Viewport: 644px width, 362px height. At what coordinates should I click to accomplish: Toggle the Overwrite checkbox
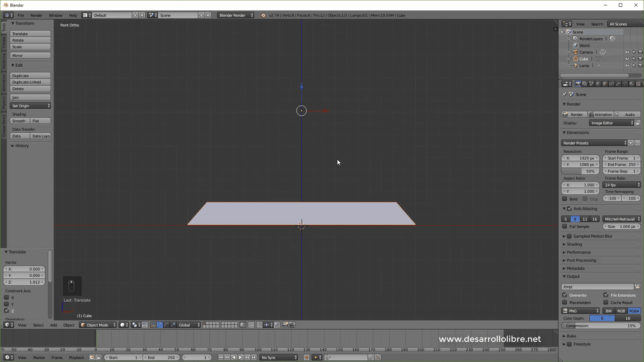tap(565, 295)
